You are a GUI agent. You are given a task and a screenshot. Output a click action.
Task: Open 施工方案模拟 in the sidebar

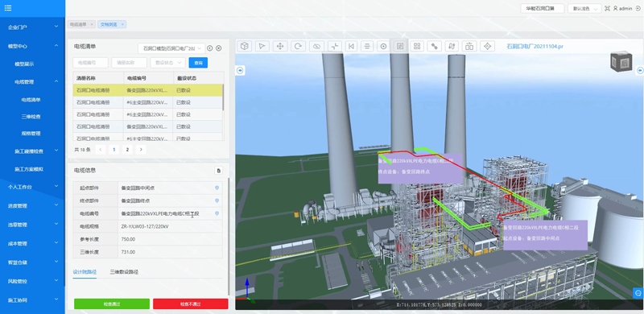29,169
